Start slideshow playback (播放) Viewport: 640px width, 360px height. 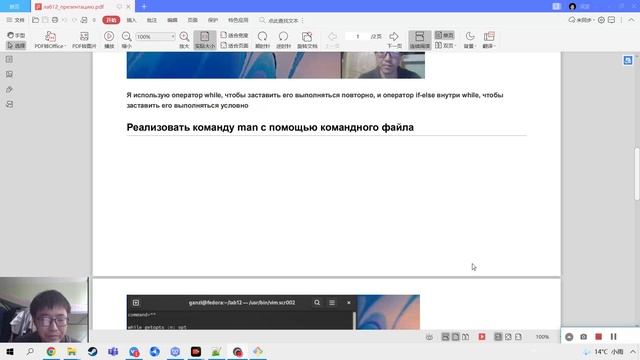pyautogui.click(x=109, y=40)
